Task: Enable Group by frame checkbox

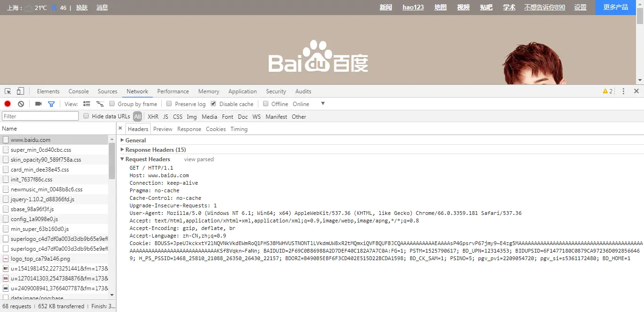Action: [x=112, y=104]
